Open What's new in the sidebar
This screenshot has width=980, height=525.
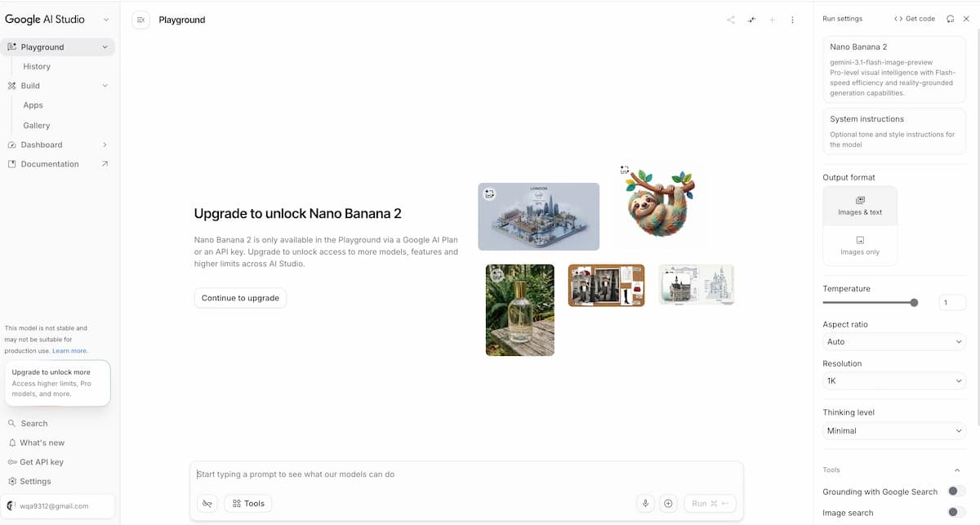(x=57, y=443)
